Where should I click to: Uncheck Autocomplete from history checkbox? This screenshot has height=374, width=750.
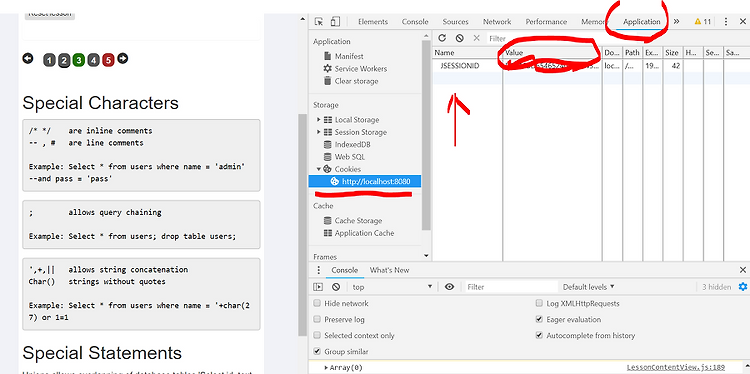pyautogui.click(x=539, y=336)
